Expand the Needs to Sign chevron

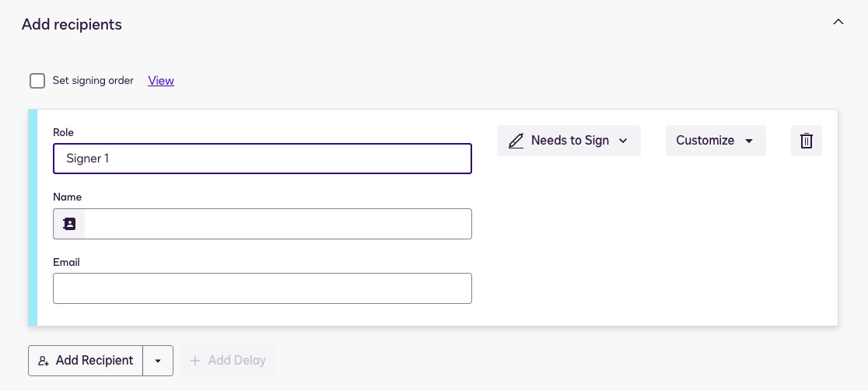coord(623,141)
